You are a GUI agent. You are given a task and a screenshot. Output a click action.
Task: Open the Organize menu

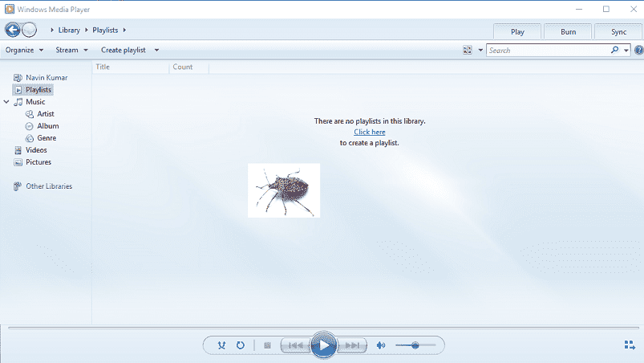24,50
